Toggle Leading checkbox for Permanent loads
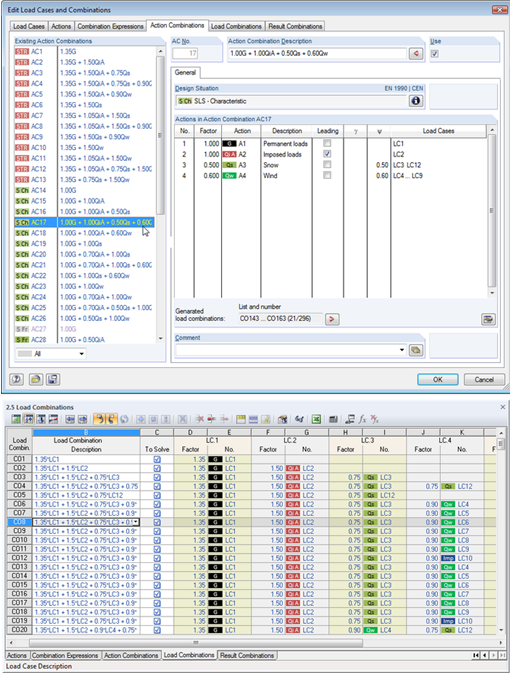512x673 pixels. [x=327, y=143]
